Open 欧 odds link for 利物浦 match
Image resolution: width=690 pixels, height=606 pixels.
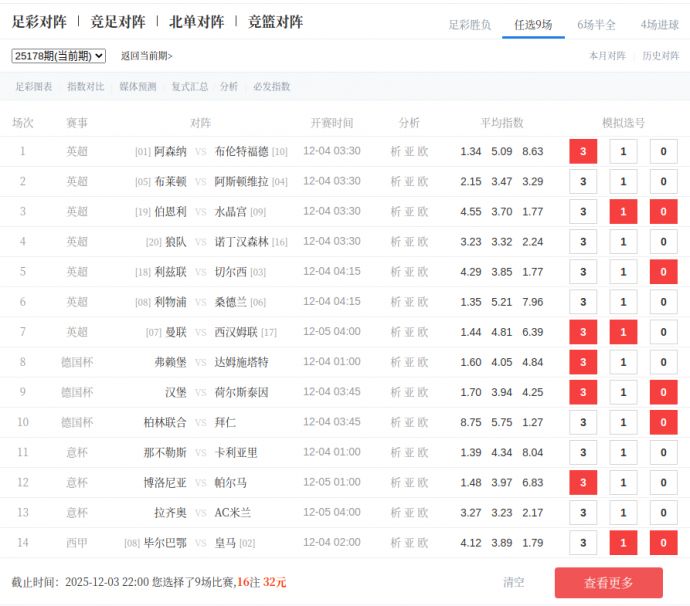(x=423, y=302)
